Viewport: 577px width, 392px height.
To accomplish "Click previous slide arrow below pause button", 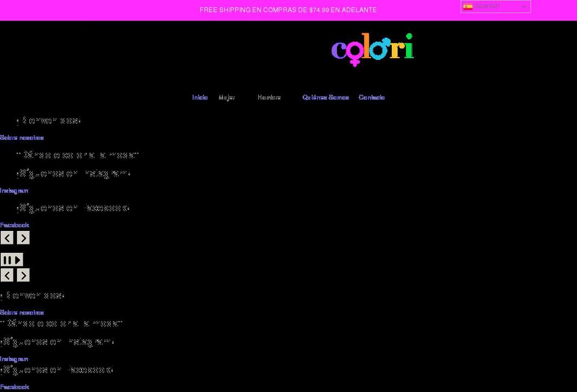I will (7, 275).
